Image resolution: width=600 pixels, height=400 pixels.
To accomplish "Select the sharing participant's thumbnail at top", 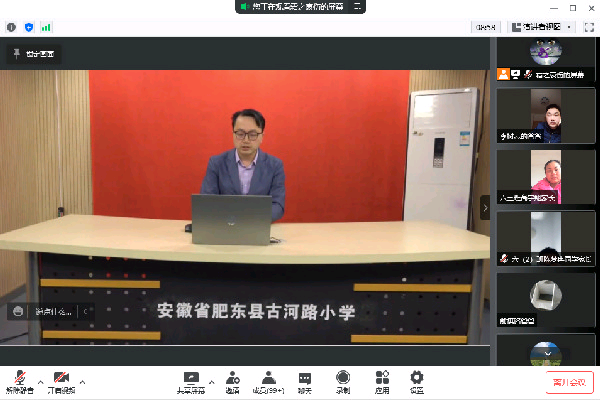I will coord(546,59).
